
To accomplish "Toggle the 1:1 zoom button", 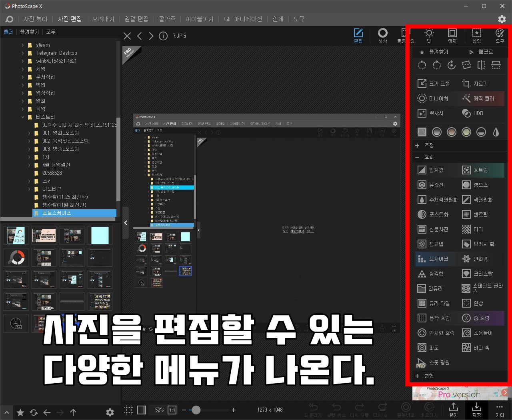I will [x=172, y=410].
